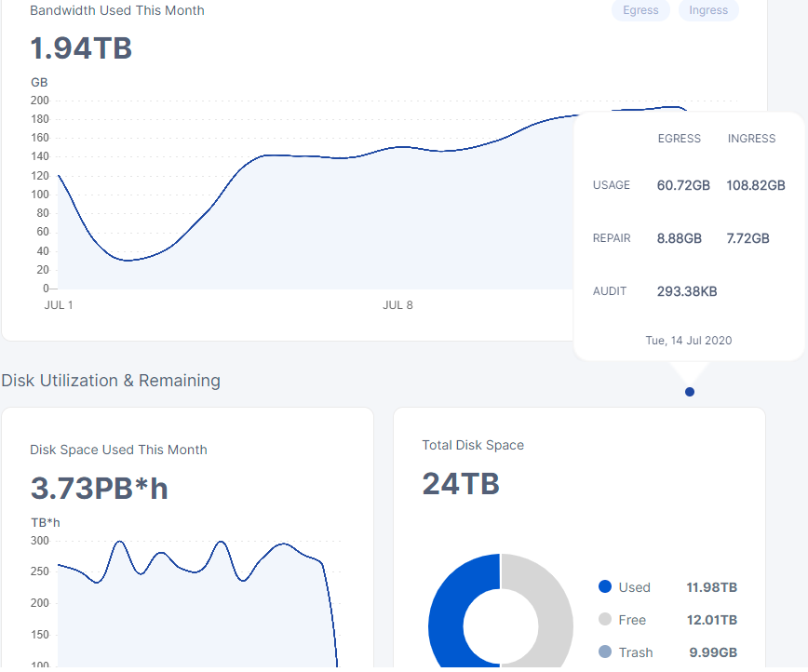The width and height of the screenshot is (808, 672).
Task: Click the blue data point marker below tooltip
Action: point(690,392)
